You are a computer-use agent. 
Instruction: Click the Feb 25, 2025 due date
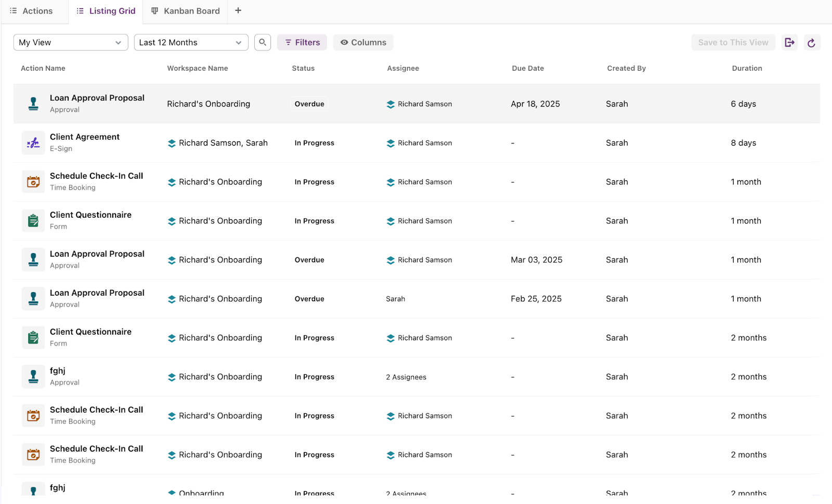(x=536, y=299)
